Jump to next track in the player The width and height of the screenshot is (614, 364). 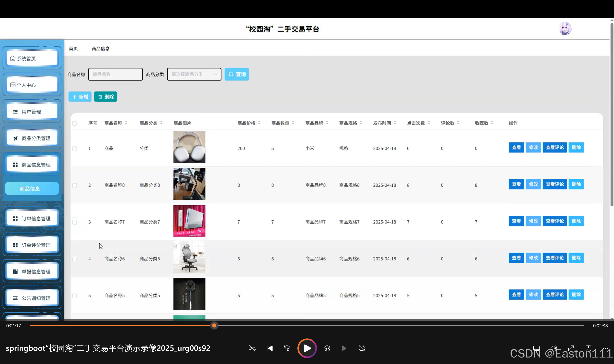coord(344,348)
